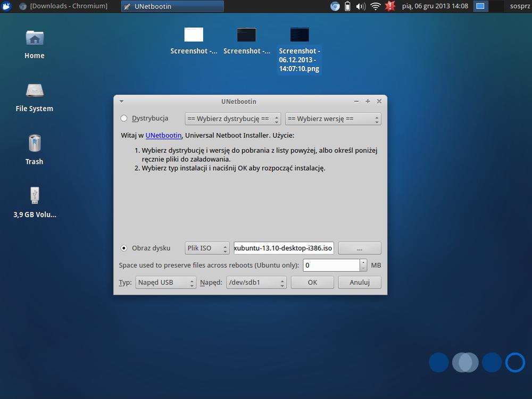Select the white Screenshot file thumbnail
Screen dimensions: 532x399
tap(194, 35)
